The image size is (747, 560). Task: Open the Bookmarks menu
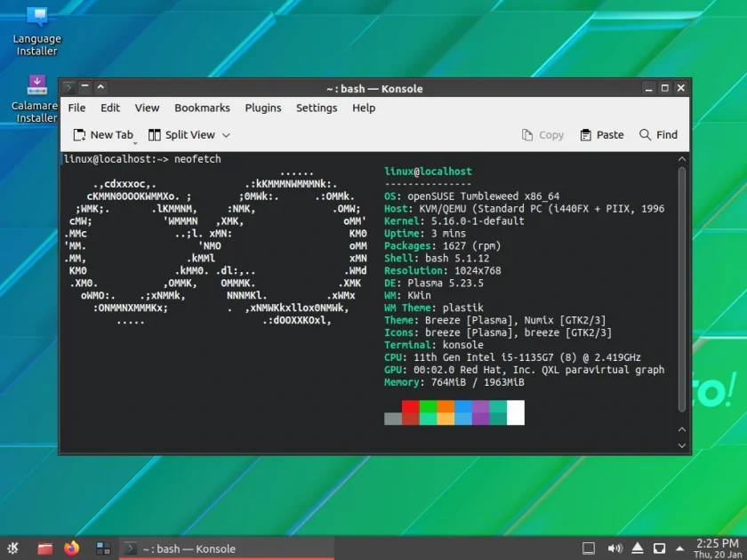(x=202, y=108)
